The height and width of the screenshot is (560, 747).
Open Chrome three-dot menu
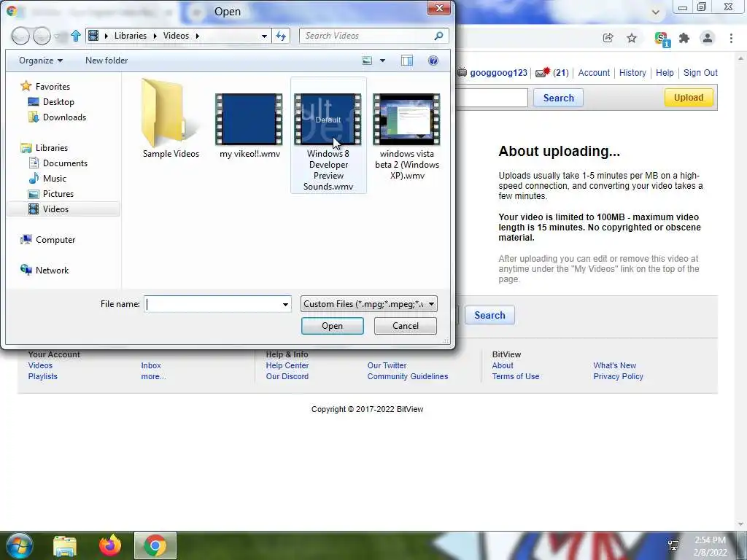(x=731, y=38)
